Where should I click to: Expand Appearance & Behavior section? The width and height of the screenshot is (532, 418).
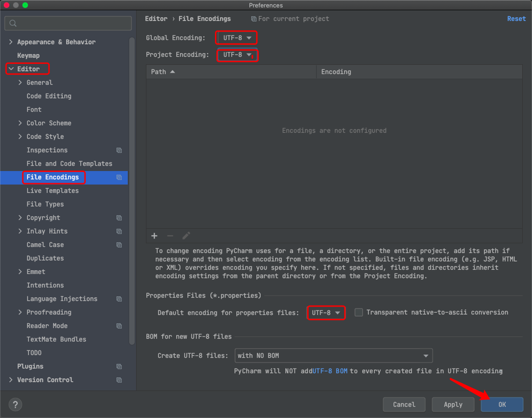[x=11, y=42]
